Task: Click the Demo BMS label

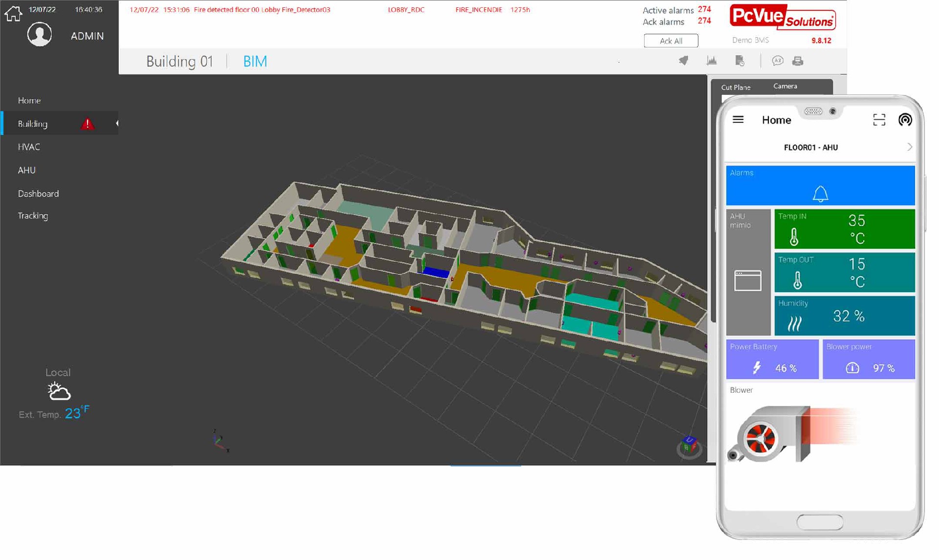Action: tap(750, 40)
